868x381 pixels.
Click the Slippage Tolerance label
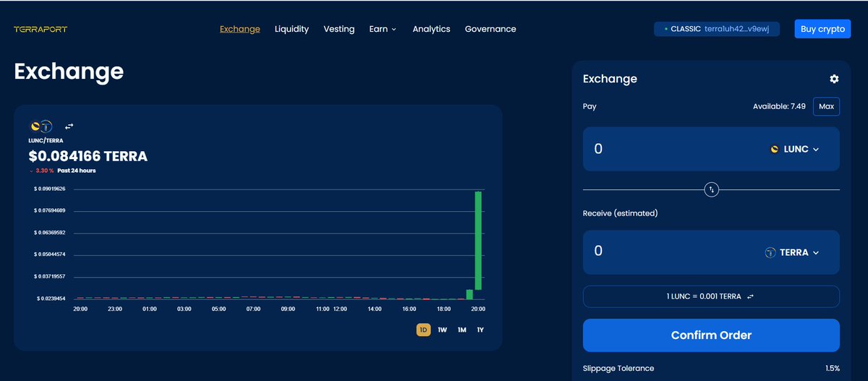click(x=618, y=368)
